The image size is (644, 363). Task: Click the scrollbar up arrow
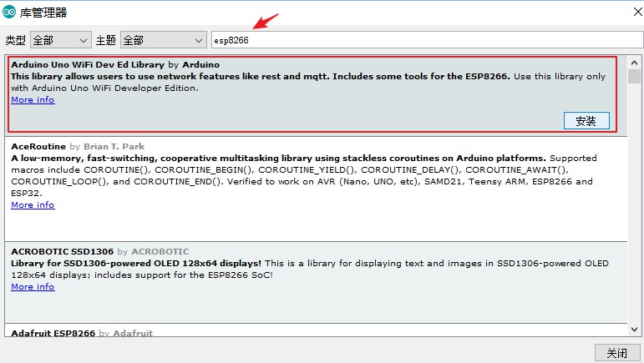point(634,63)
